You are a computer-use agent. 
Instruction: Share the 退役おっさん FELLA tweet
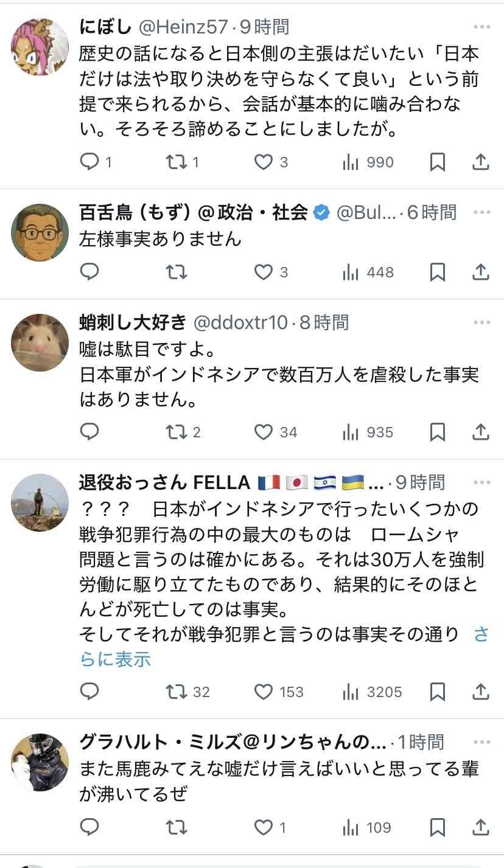pyautogui.click(x=480, y=692)
